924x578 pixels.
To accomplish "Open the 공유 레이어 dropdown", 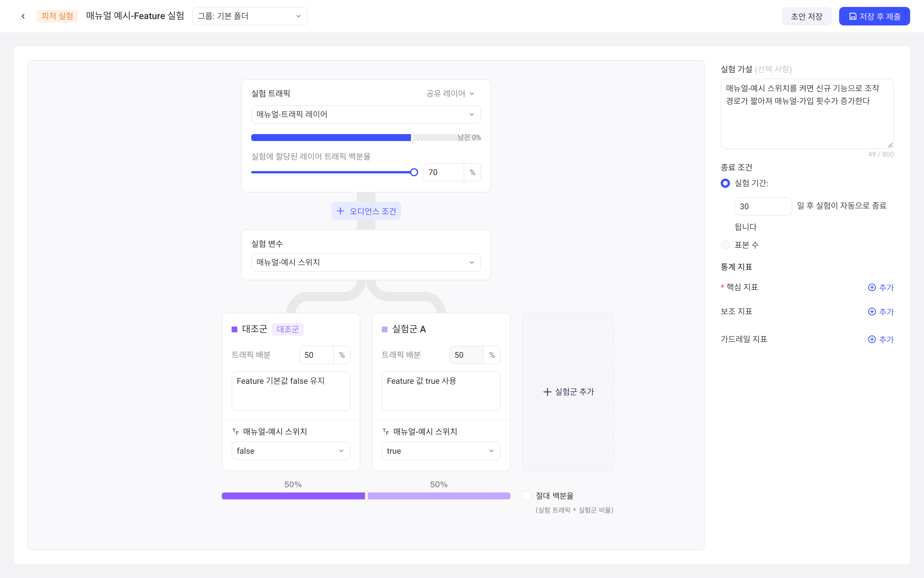I will click(x=450, y=93).
